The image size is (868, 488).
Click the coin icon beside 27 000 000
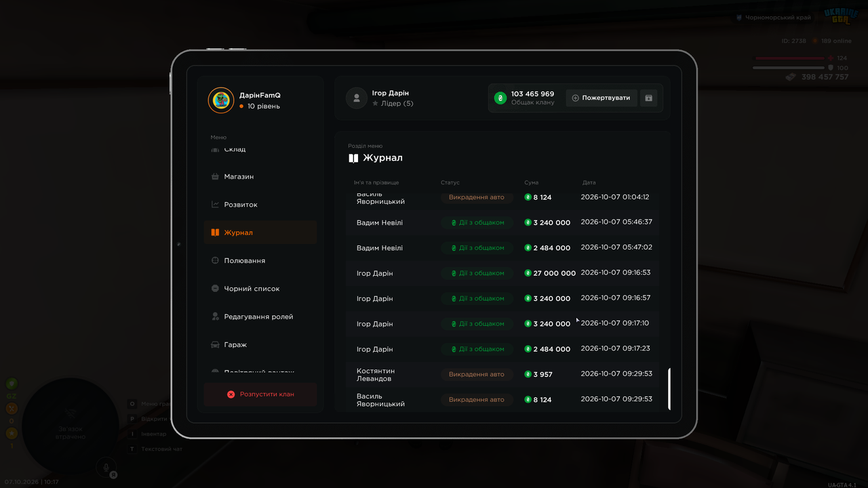[528, 273]
